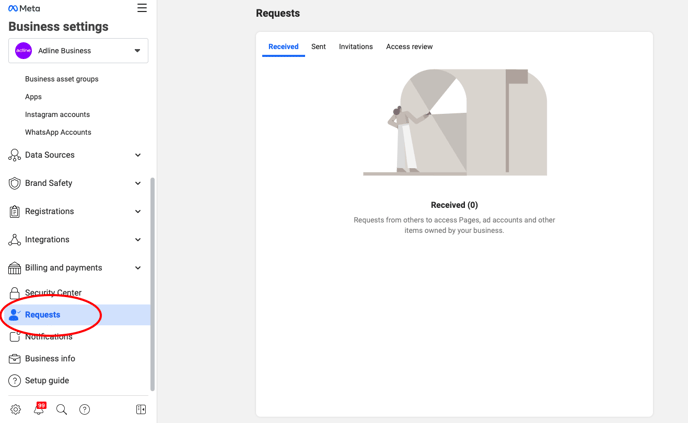Switch to the Access review tab

tap(409, 47)
